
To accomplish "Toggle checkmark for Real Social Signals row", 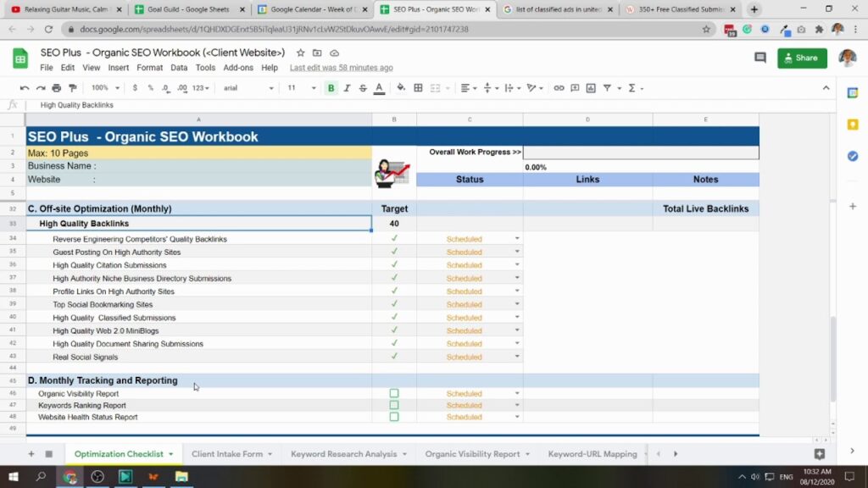I will pos(394,357).
